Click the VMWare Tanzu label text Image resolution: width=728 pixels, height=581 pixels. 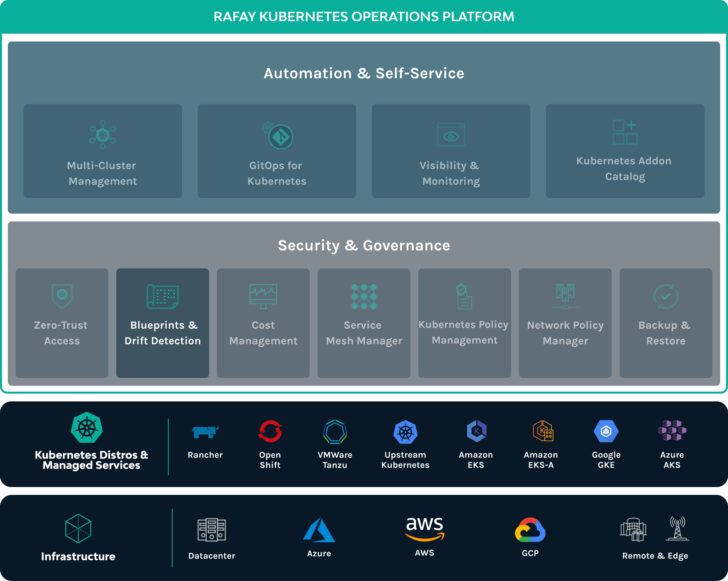click(335, 460)
